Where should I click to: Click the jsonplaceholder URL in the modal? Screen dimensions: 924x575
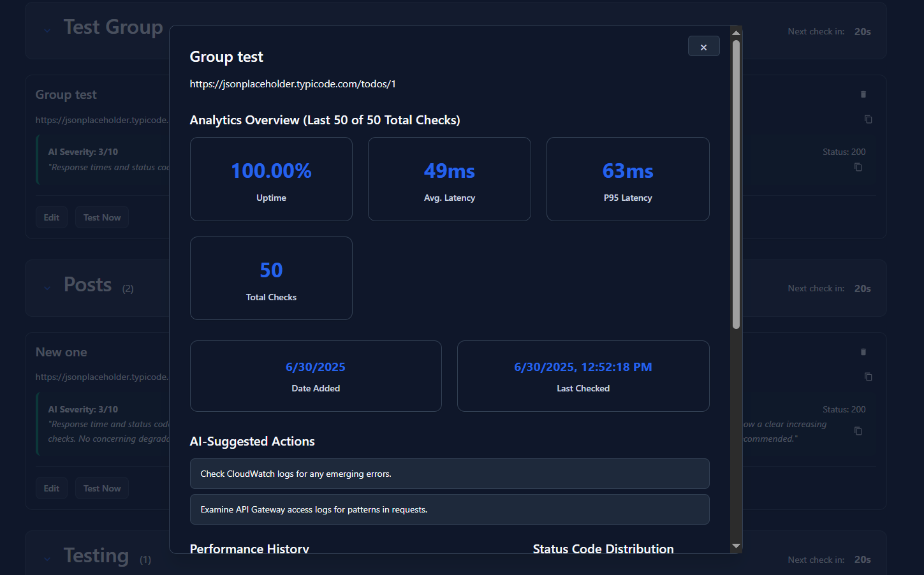[293, 84]
